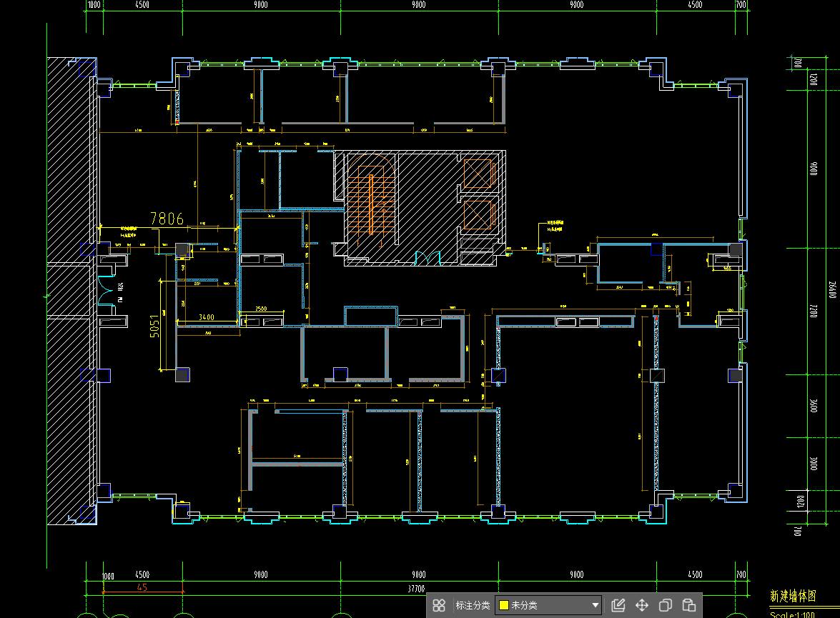The width and height of the screenshot is (840, 618).
Task: Click the dropdown arrow next to 未分类
Action: click(x=595, y=605)
